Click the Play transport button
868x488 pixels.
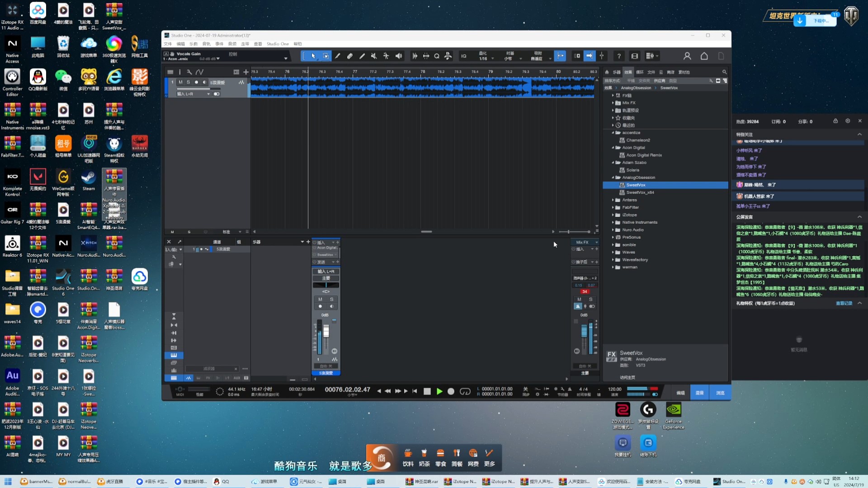(439, 391)
